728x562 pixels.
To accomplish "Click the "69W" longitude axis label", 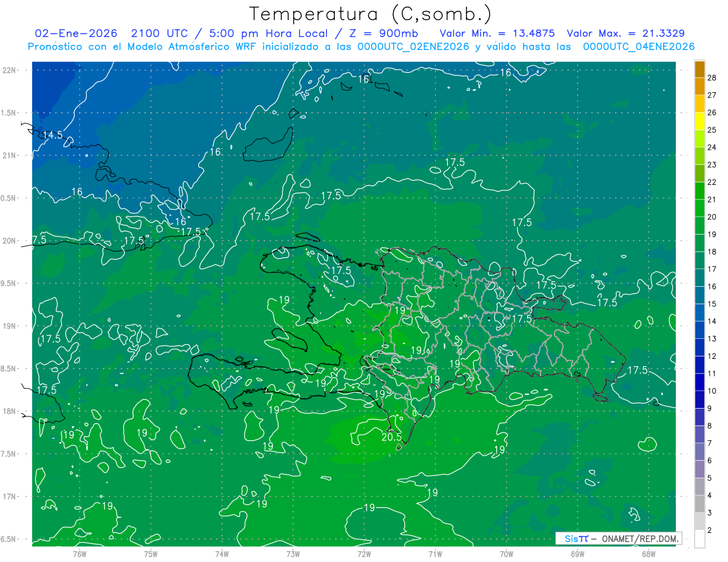I will pos(578,554).
